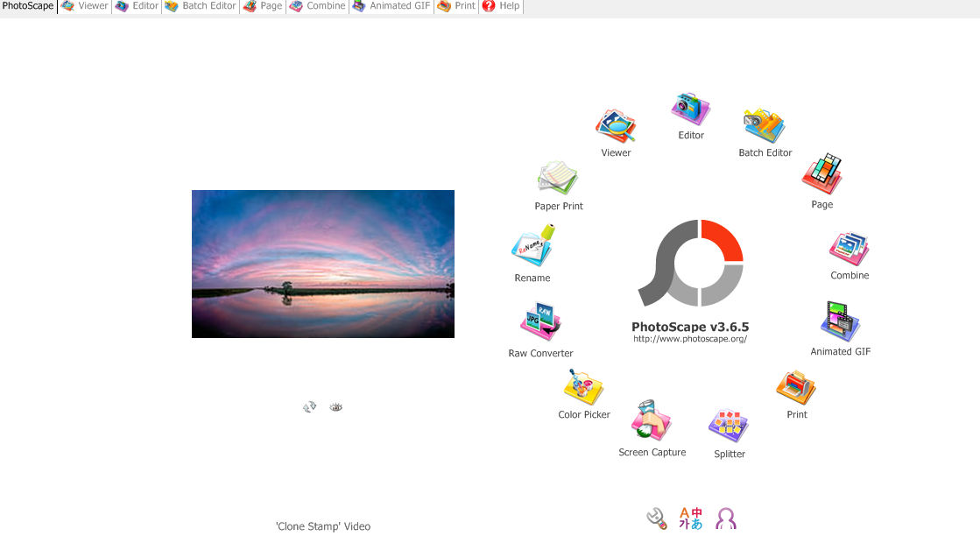Switch to the PhotoScape tab
Image resolution: width=980 pixels, height=550 pixels.
(28, 6)
